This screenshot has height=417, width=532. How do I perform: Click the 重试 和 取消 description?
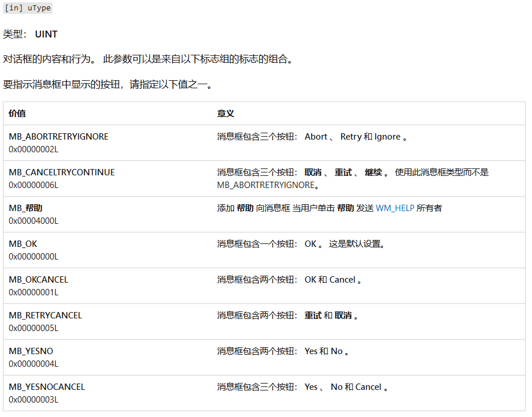(x=287, y=315)
